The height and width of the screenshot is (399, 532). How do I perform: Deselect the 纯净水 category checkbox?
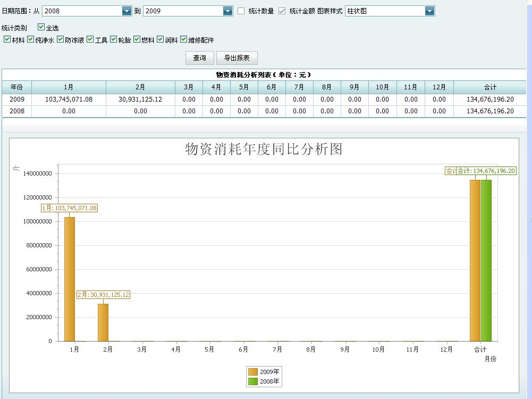pos(31,39)
